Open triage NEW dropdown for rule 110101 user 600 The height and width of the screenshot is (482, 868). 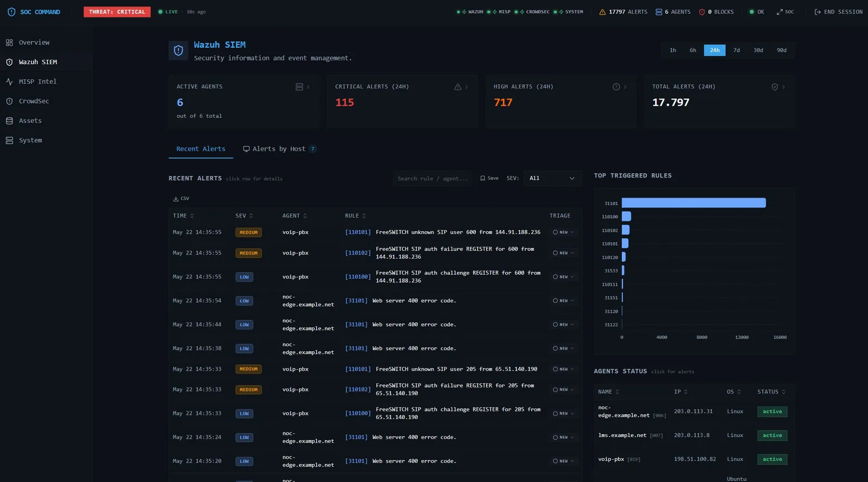pos(563,232)
